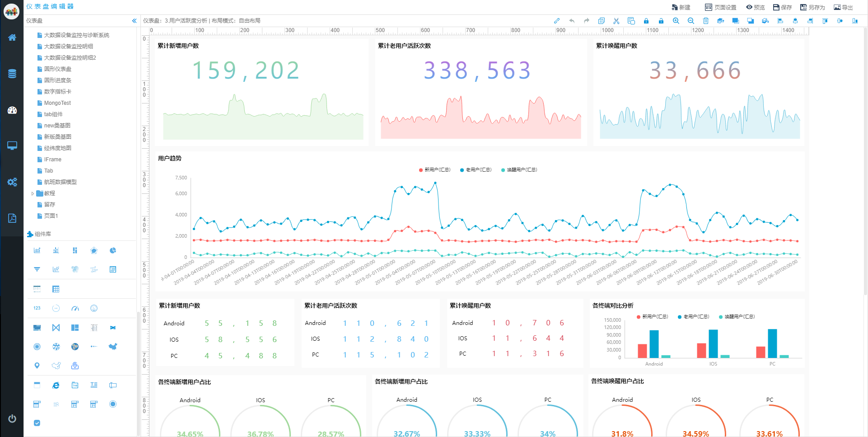Add an IFrame browser component
The height and width of the screenshot is (437, 868).
click(56, 385)
